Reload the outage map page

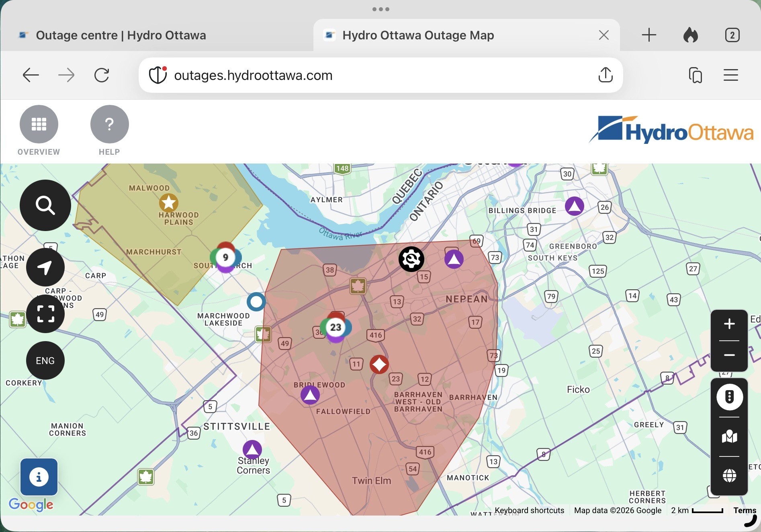[102, 75]
